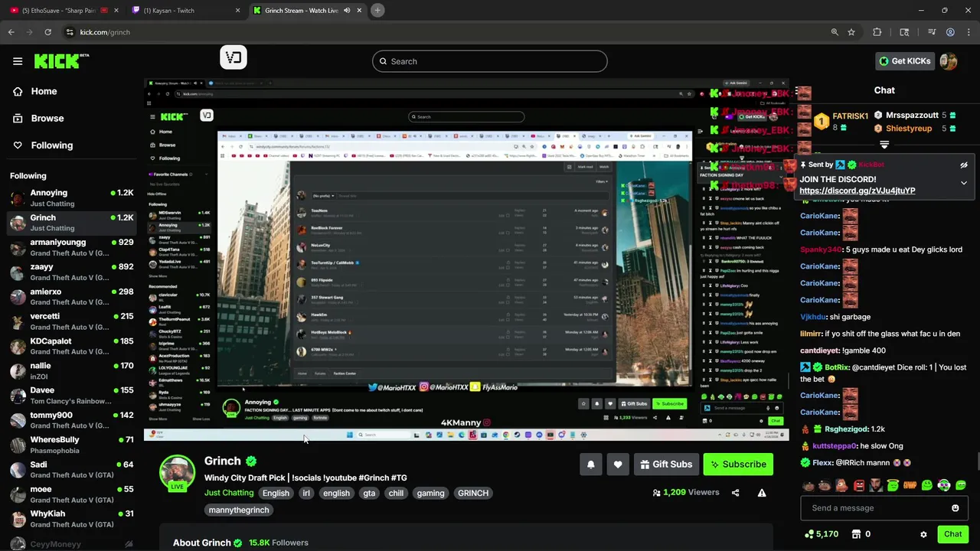
Task: Open the emoji picker in message box
Action: pyautogui.click(x=955, y=508)
